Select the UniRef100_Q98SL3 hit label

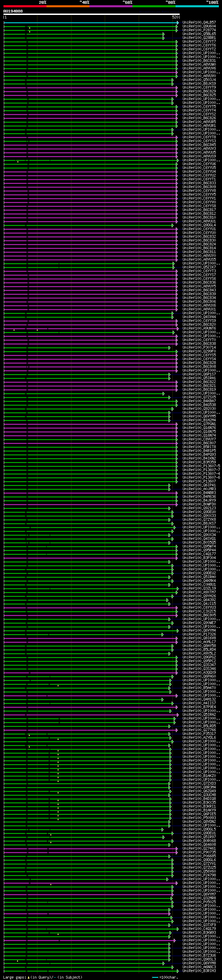click(199, 959)
